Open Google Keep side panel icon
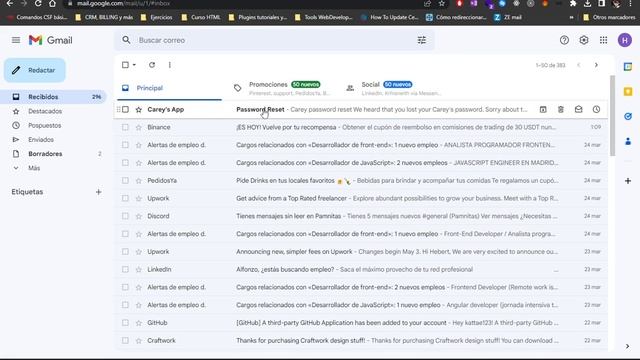 (x=628, y=91)
